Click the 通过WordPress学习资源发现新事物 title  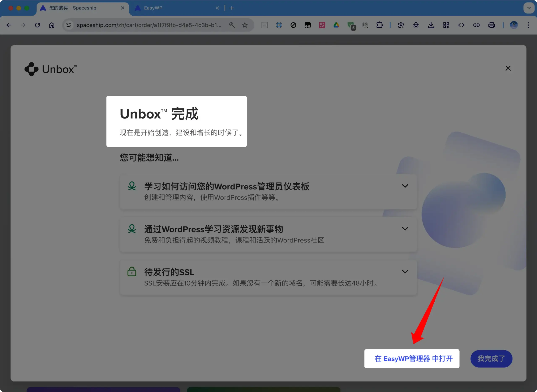(214, 229)
